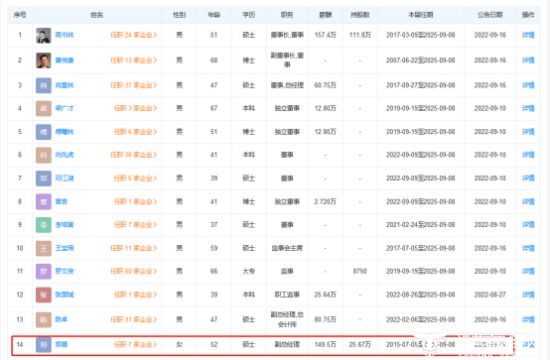
Task: Open 详情 link for row 11
Action: (x=528, y=271)
